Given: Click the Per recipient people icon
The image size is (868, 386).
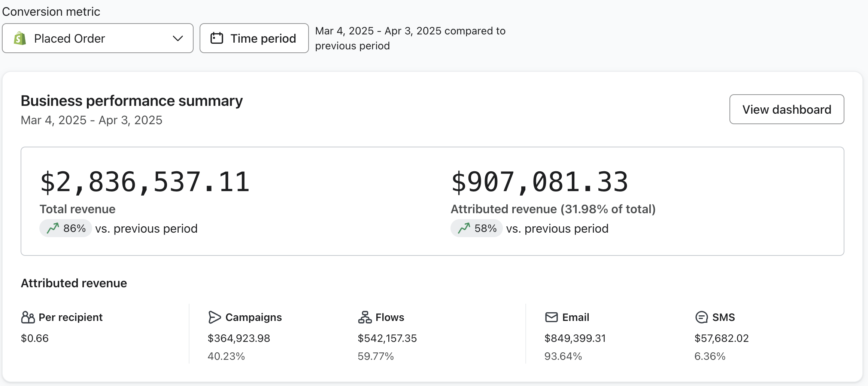Looking at the screenshot, I should click(28, 317).
